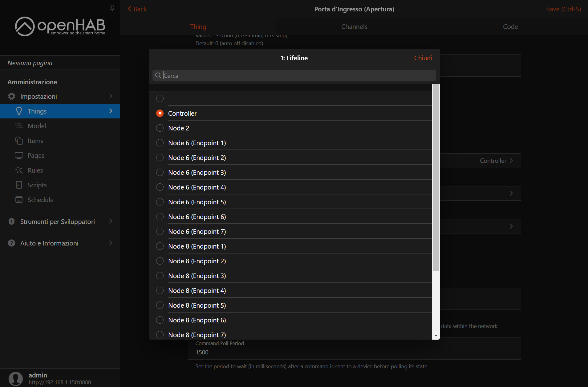Expand Aiuto e Informazioni in sidebar
Image resolution: width=588 pixels, height=387 pixels.
click(111, 243)
